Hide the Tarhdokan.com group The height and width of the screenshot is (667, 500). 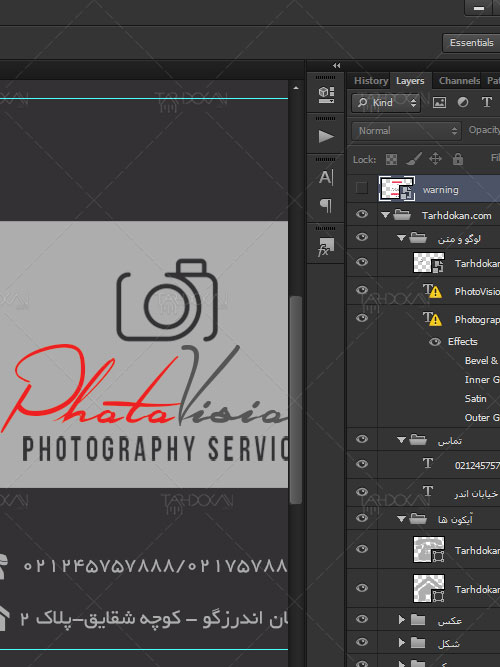click(x=362, y=214)
